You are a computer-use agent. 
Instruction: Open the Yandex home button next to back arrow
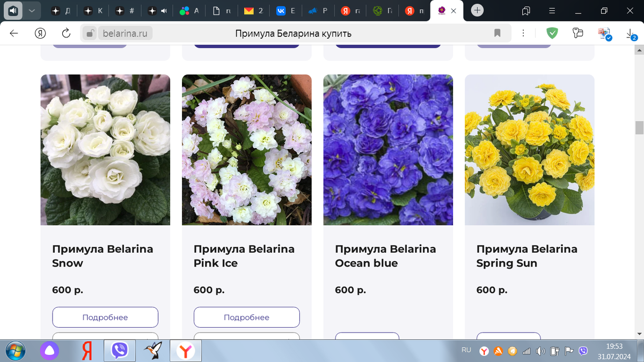tap(40, 33)
